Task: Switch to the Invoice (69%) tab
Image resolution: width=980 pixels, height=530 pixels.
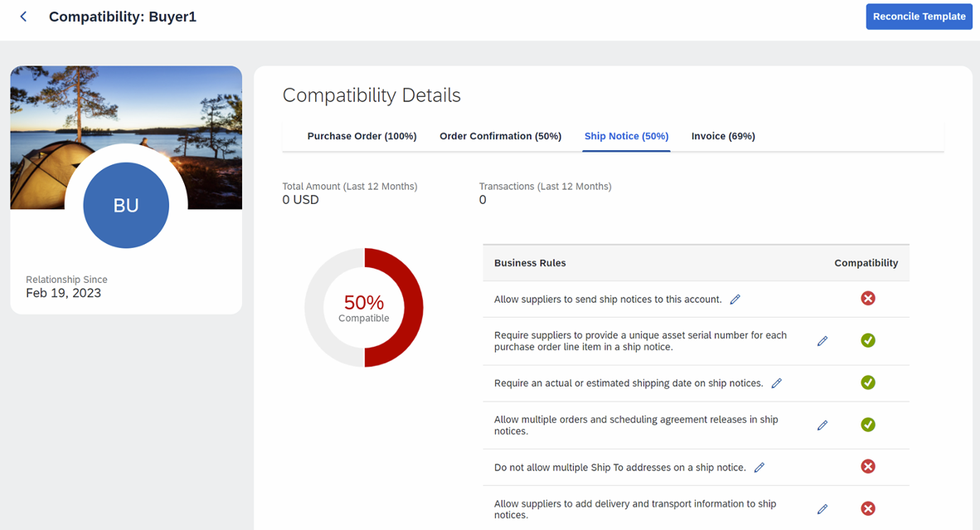Action: (722, 136)
